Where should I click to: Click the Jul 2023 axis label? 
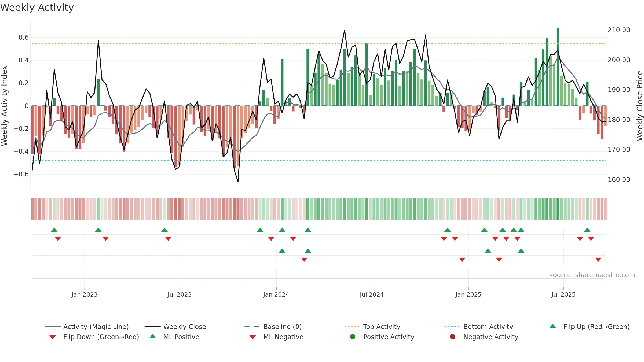(x=180, y=294)
